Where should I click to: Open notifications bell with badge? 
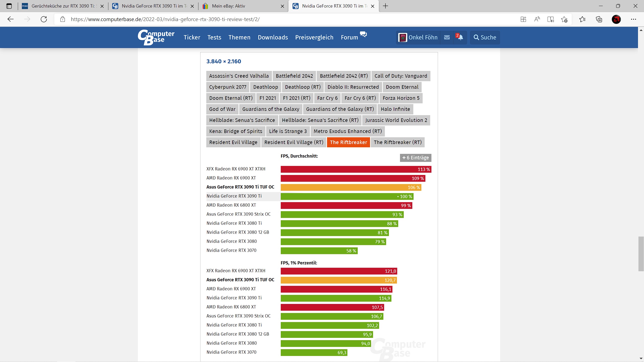point(460,37)
